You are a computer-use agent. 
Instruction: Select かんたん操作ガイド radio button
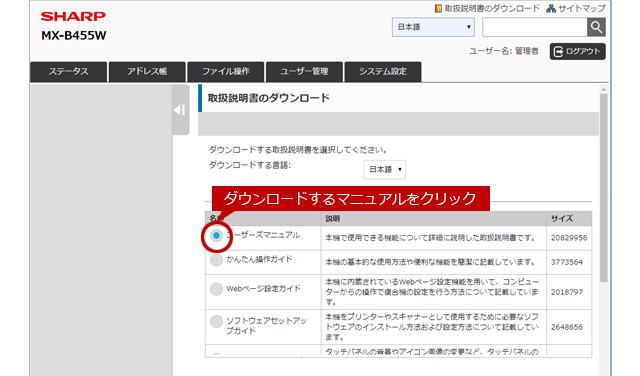tap(216, 260)
